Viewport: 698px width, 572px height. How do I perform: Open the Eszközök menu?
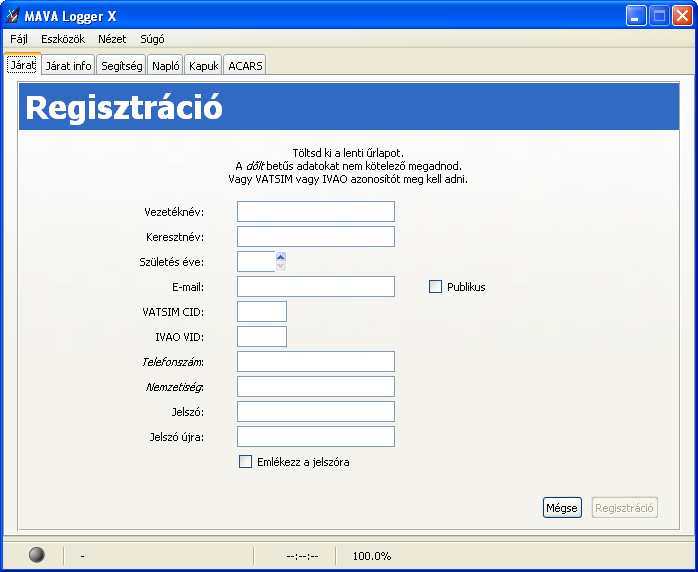[63, 39]
